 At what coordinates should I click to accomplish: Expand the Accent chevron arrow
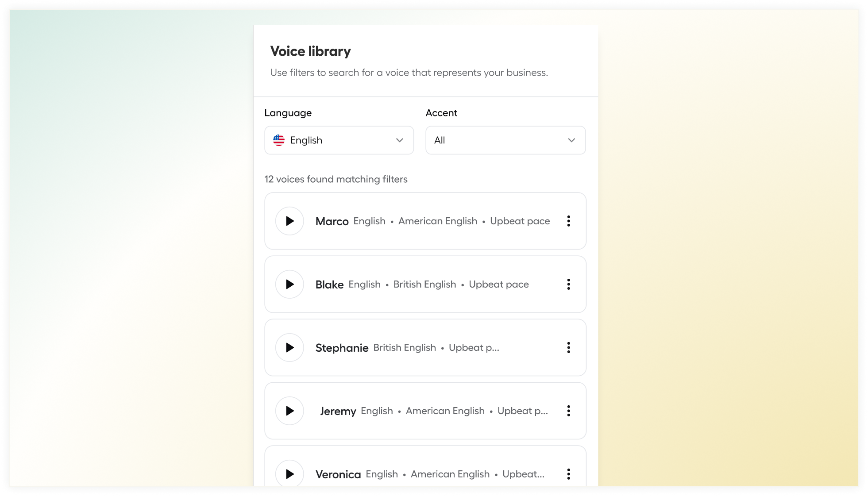point(571,140)
